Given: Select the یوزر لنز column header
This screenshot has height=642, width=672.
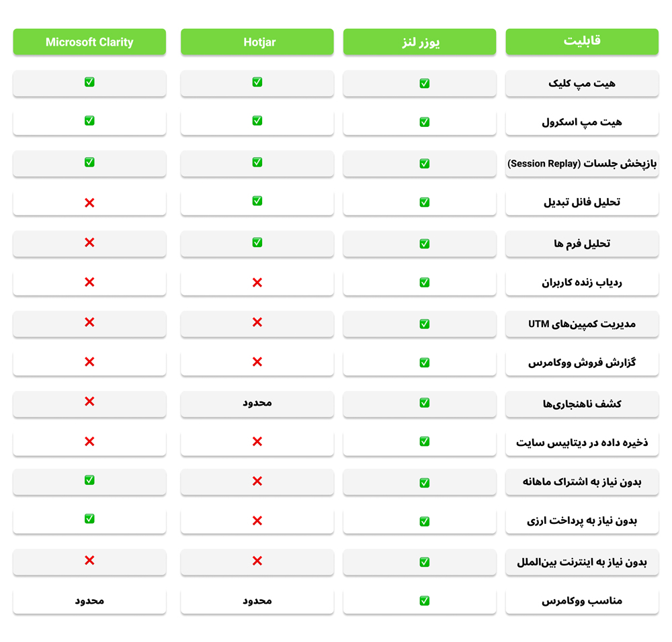Looking at the screenshot, I should [x=419, y=42].
